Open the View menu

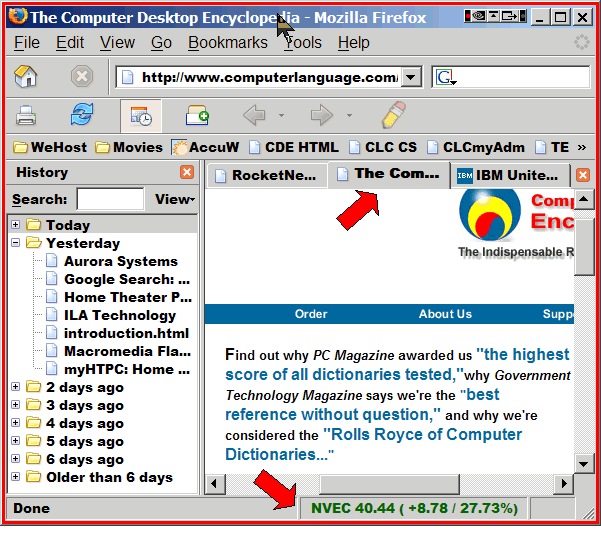117,43
